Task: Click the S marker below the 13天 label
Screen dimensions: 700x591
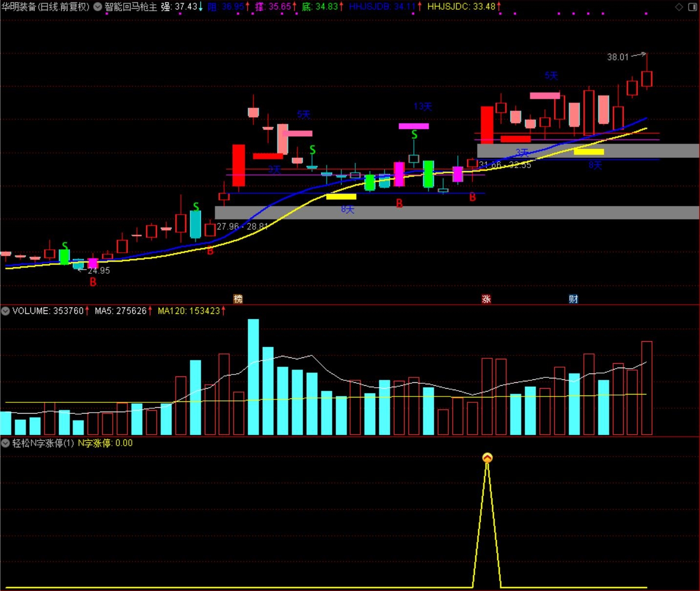Action: coord(414,134)
